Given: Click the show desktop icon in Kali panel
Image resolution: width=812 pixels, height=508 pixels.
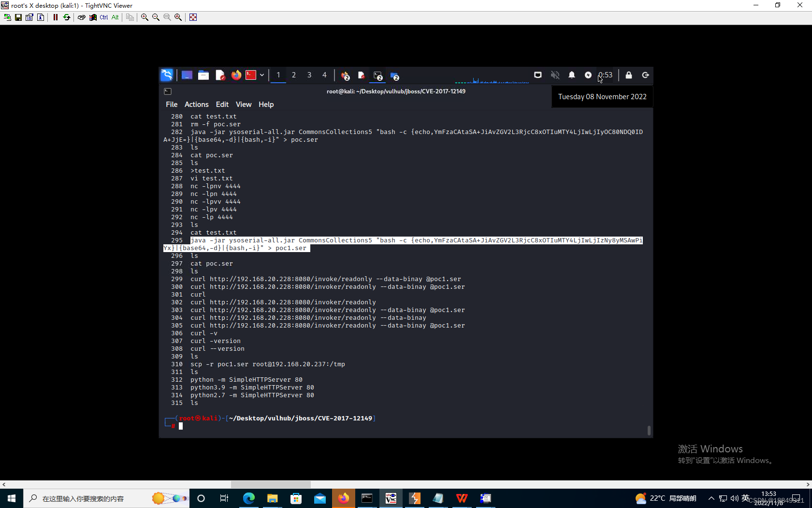Looking at the screenshot, I should point(187,75).
